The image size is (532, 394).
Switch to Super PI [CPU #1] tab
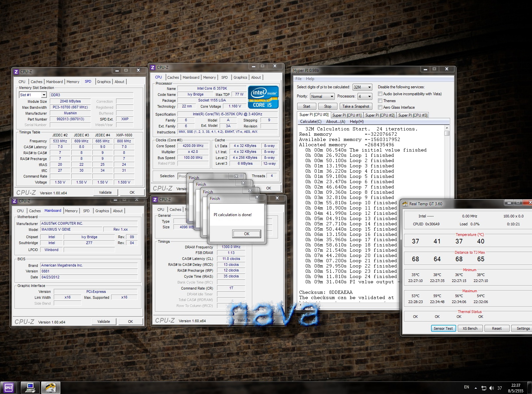point(347,115)
